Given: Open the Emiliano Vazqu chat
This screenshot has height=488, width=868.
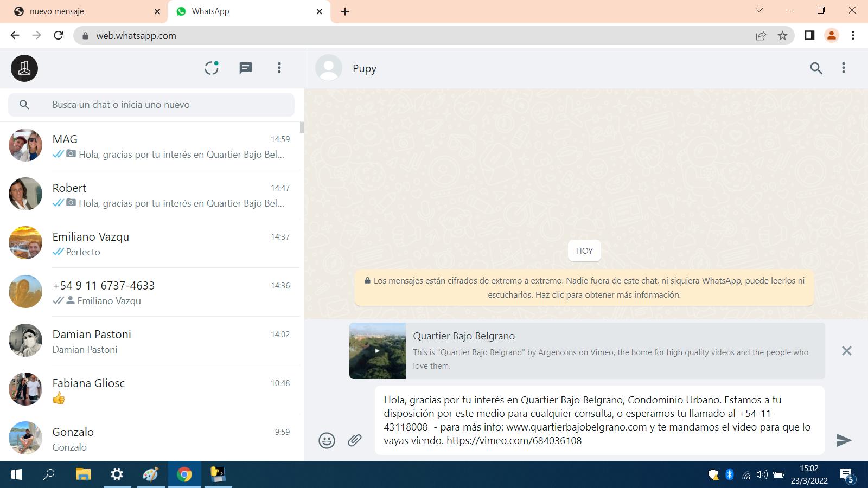Looking at the screenshot, I should click(151, 243).
